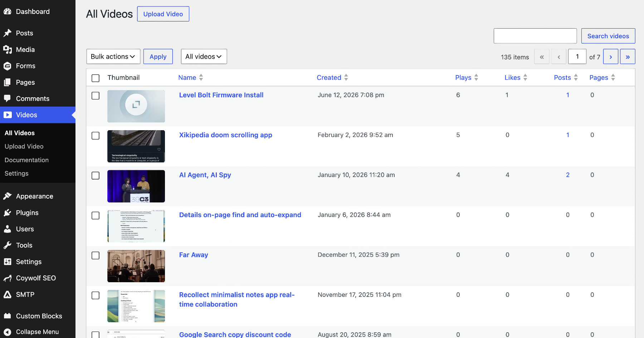Toggle the select-all checkbox in header
The image size is (644, 338).
tap(96, 78)
